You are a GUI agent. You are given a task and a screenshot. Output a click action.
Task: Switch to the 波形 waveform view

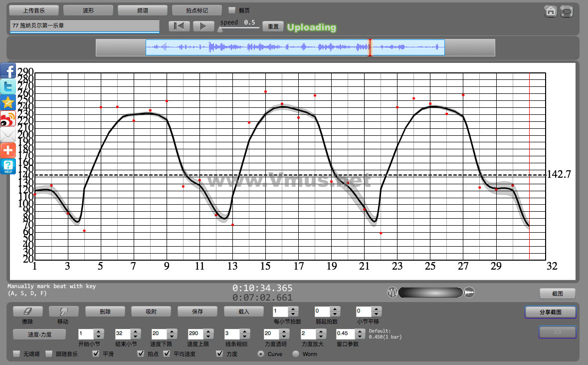point(88,10)
